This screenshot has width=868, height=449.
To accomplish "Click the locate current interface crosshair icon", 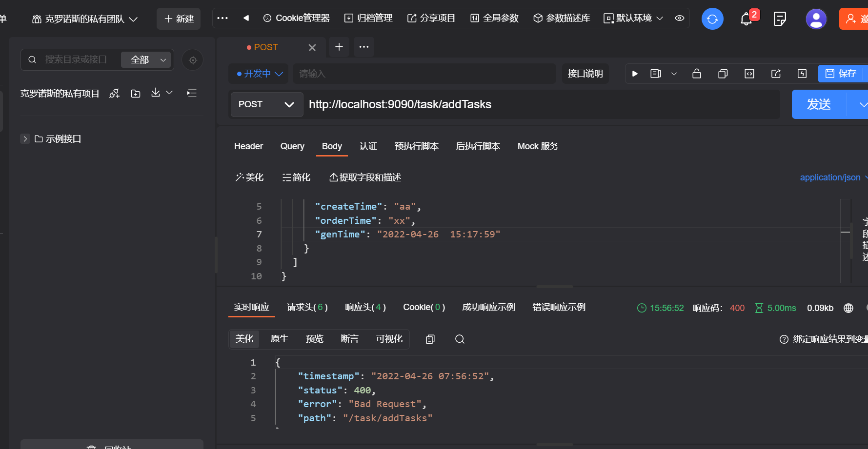I will pos(193,59).
